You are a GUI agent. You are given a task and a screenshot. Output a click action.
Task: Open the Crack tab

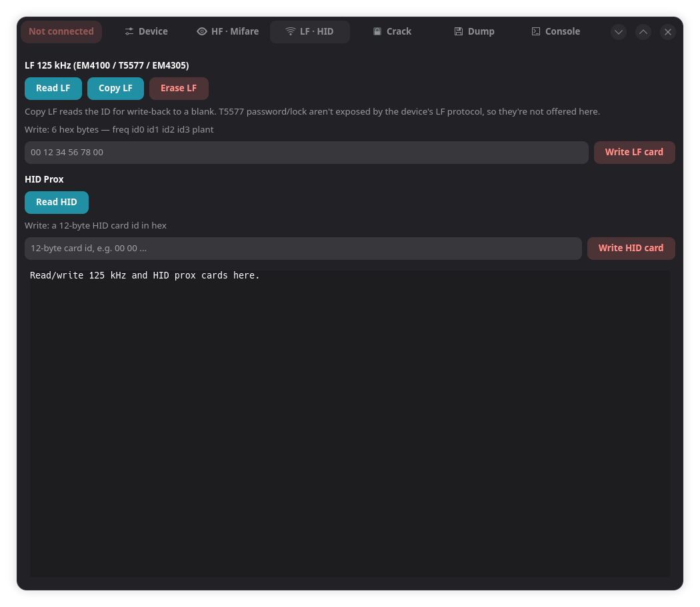click(392, 32)
